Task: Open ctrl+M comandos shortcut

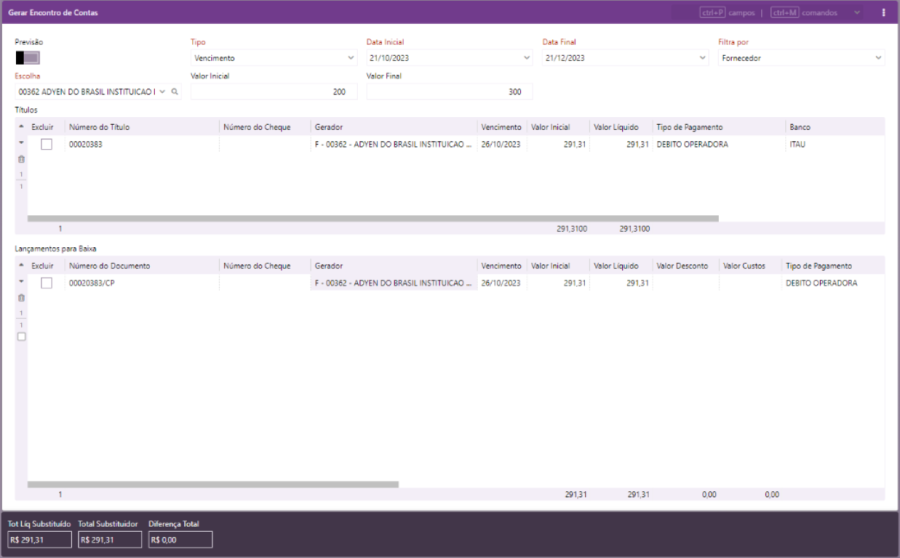Action: click(804, 13)
